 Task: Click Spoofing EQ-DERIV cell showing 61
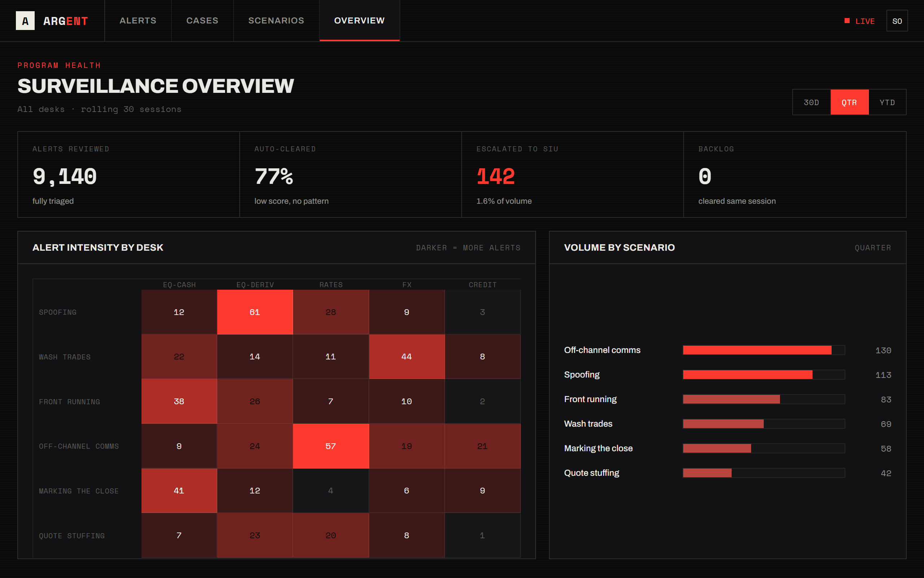tap(255, 312)
